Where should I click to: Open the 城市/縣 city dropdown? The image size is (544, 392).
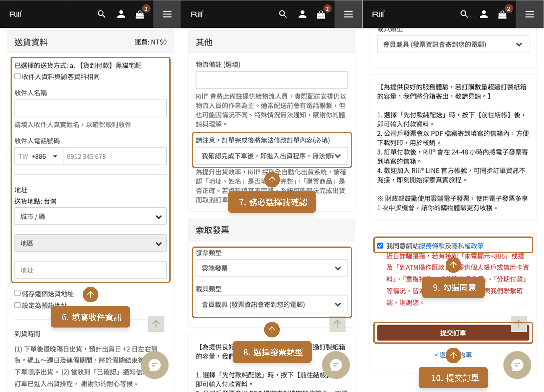pos(90,216)
